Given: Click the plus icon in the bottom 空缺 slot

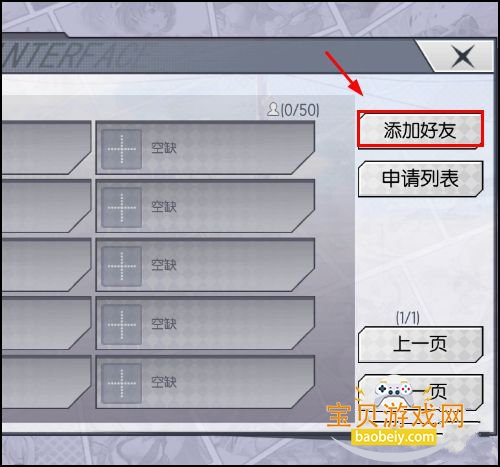Looking at the screenshot, I should [122, 383].
